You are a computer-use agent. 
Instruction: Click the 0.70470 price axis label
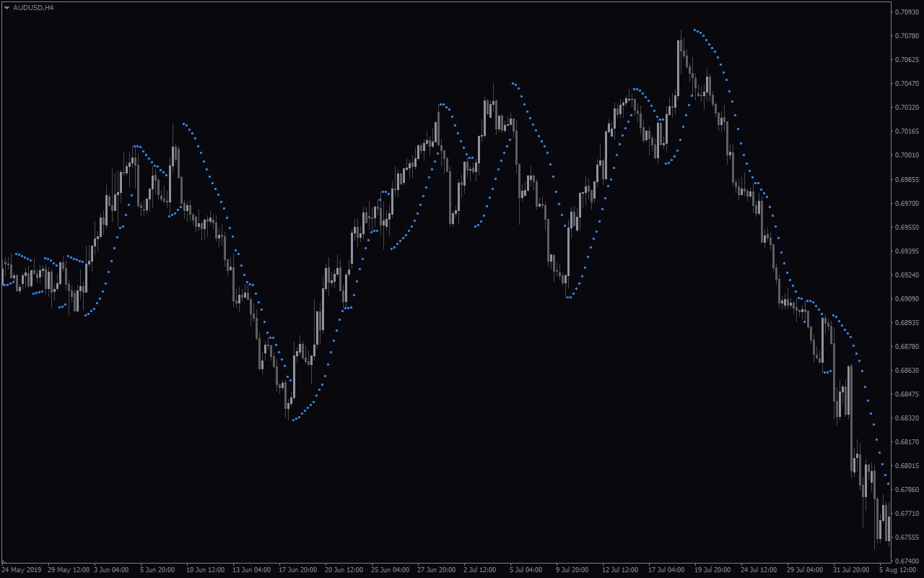click(907, 83)
